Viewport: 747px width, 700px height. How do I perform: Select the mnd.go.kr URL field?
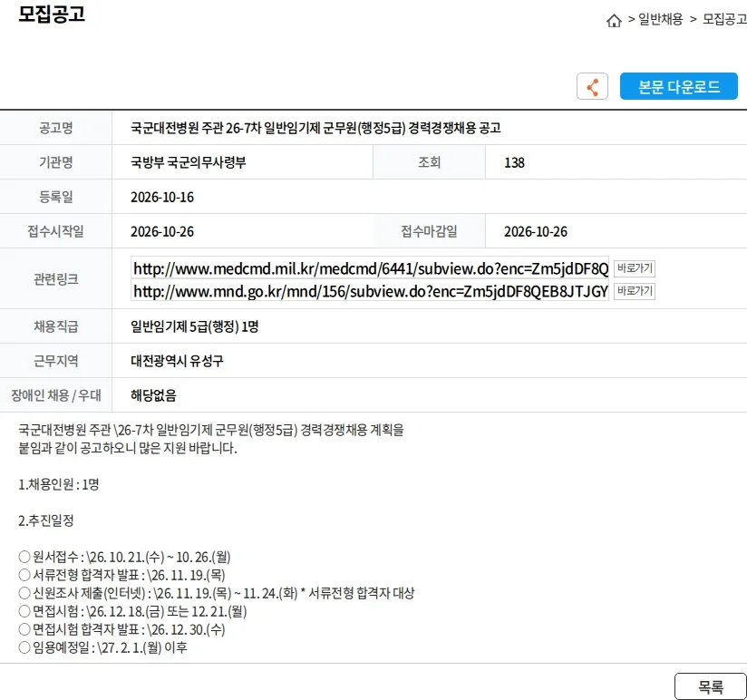pyautogui.click(x=370, y=291)
